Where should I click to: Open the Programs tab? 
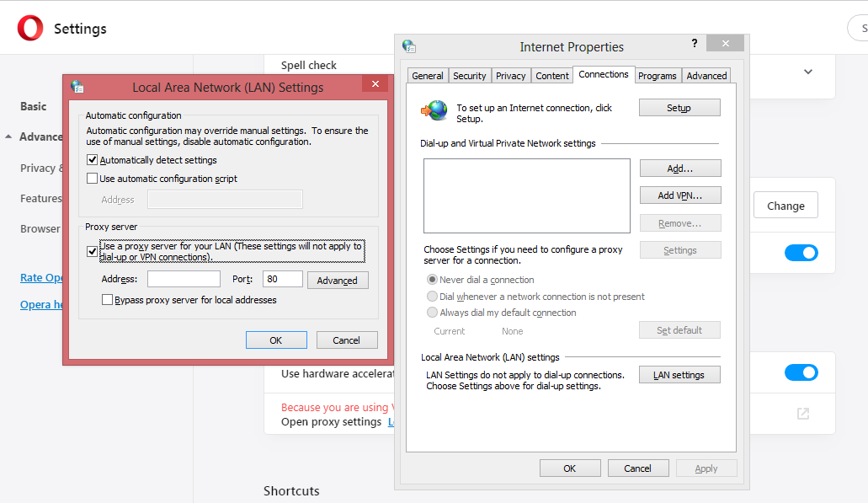[x=658, y=75]
